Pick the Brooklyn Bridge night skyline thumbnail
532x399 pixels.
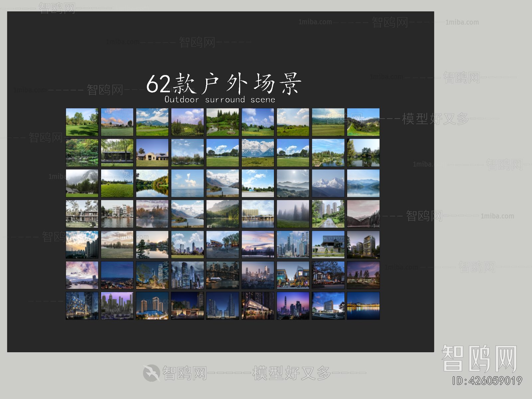pos(223,275)
